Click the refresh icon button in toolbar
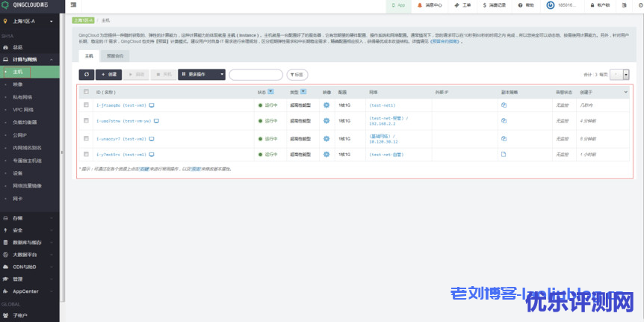This screenshot has width=644, height=322. coord(86,75)
